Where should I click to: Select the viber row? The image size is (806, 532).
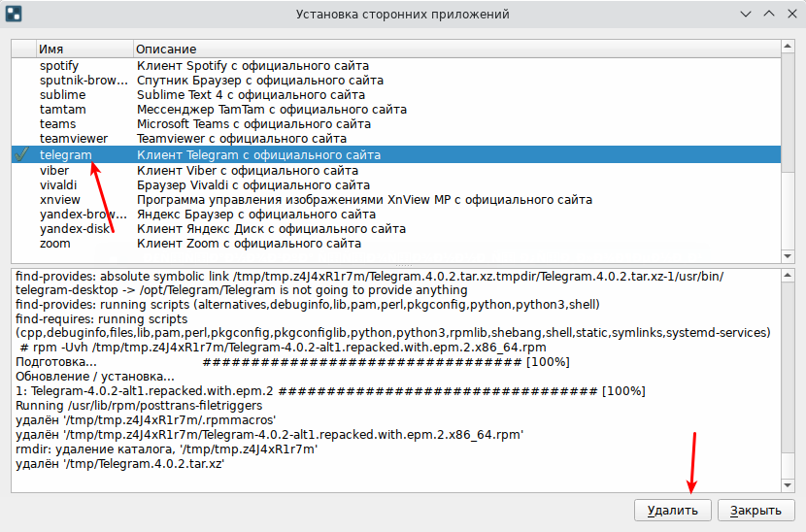pyautogui.click(x=396, y=171)
